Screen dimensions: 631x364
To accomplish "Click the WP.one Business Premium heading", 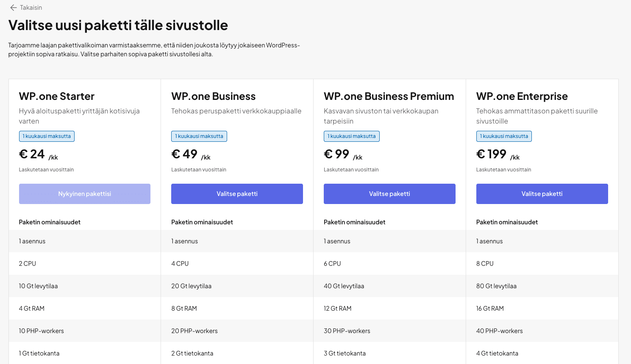I will [x=389, y=97].
